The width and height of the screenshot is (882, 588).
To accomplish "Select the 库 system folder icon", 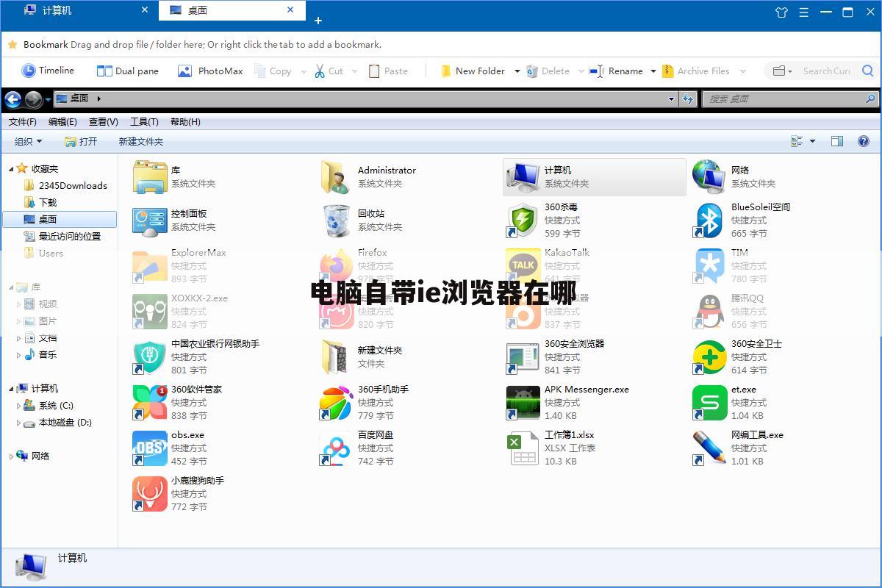I will coord(150,176).
